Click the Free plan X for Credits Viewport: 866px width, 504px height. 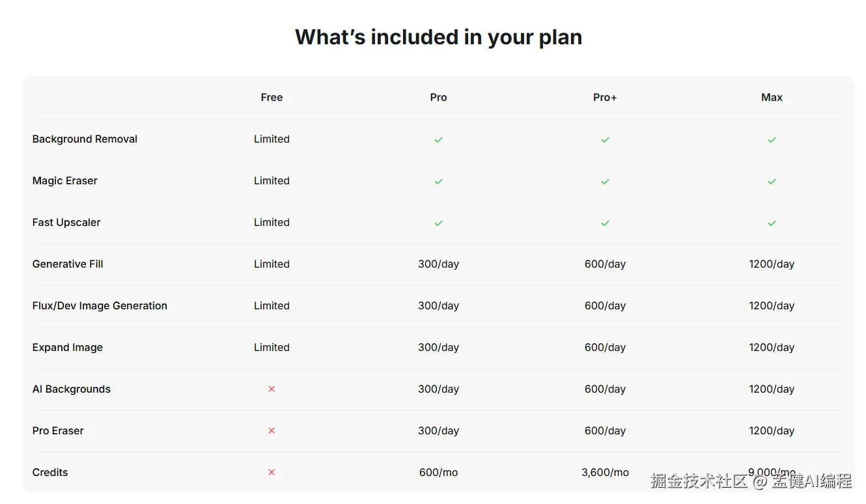(272, 472)
